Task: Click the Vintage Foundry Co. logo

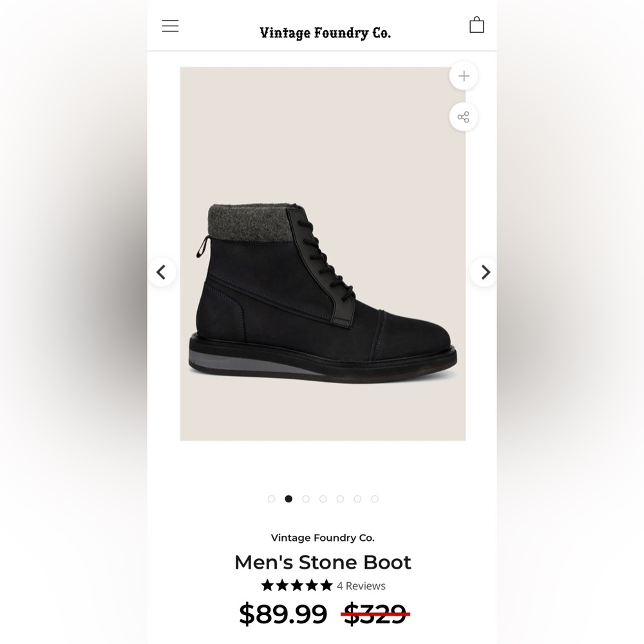Action: [325, 33]
